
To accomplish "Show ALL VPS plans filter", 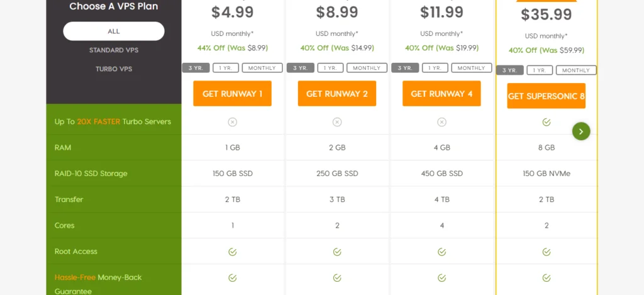I will coord(114,31).
